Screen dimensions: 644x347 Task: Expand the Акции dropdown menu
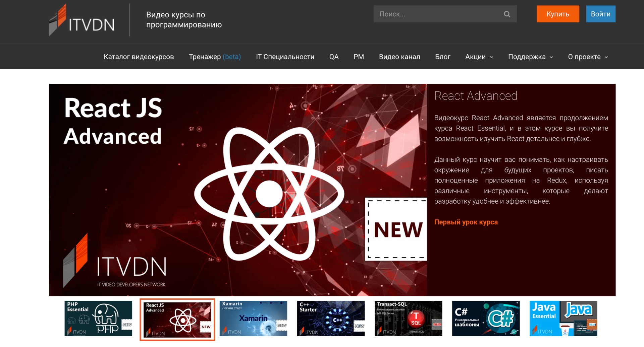coord(479,57)
